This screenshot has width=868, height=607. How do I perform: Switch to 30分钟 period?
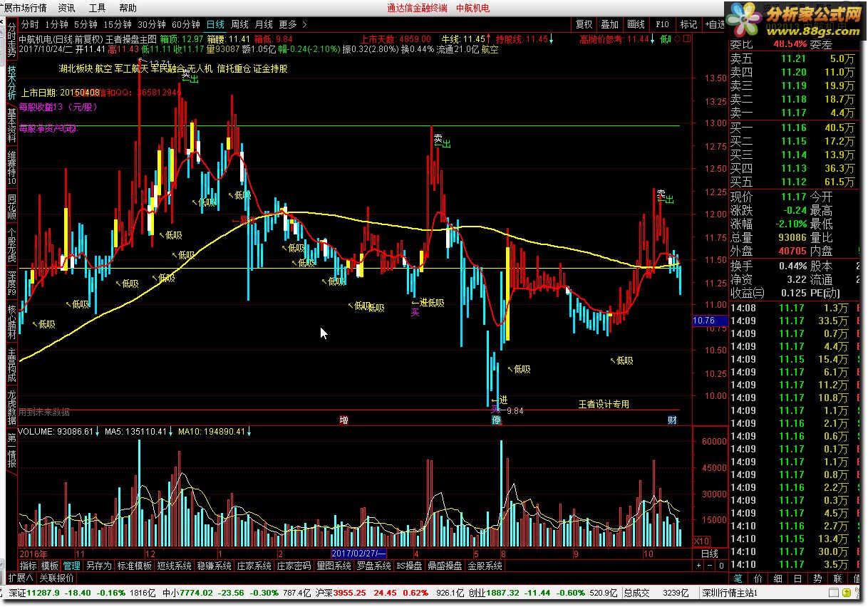pos(152,24)
